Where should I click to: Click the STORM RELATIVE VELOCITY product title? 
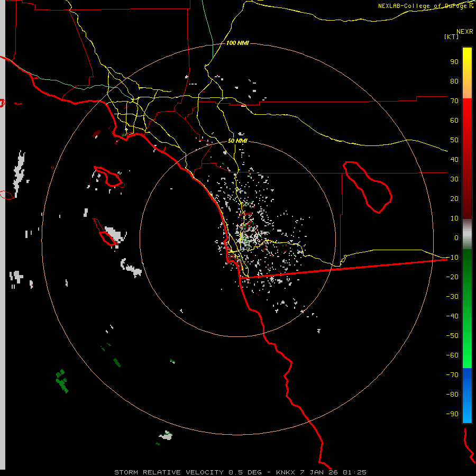pos(169,472)
